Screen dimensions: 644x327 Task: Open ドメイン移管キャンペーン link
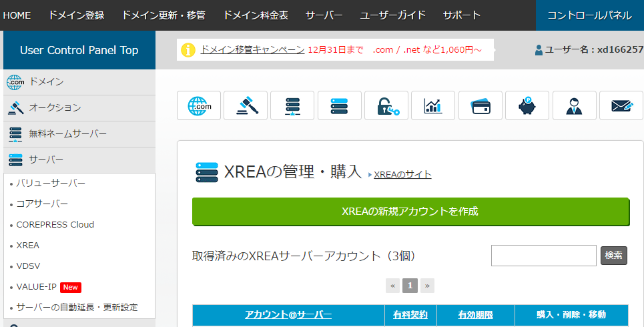pos(252,49)
